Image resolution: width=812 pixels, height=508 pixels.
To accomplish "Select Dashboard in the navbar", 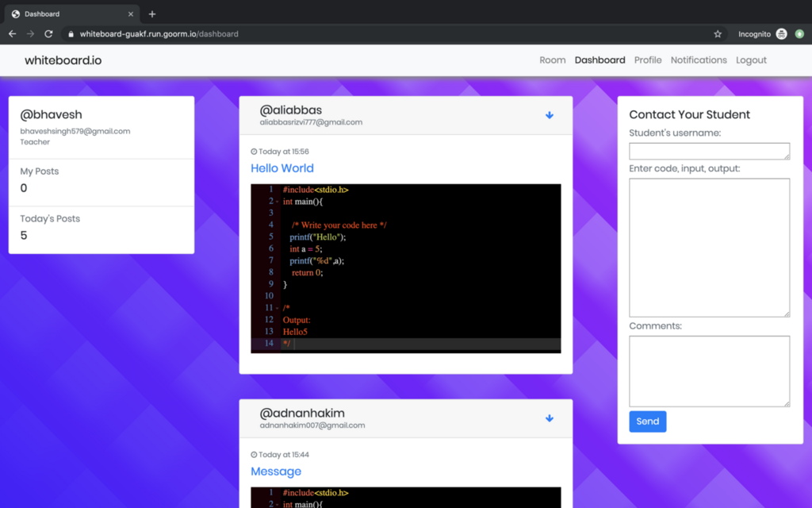I will pyautogui.click(x=599, y=60).
